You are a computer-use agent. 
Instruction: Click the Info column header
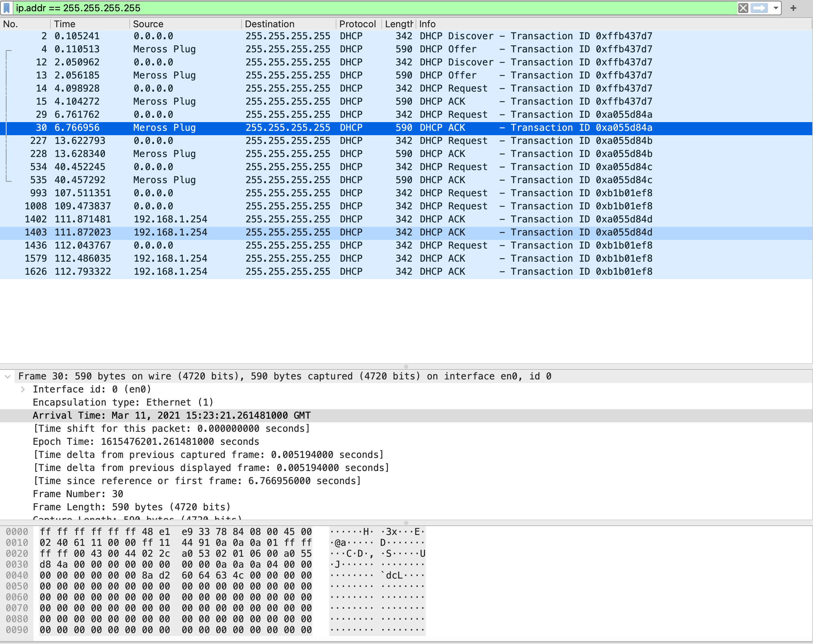coord(427,24)
